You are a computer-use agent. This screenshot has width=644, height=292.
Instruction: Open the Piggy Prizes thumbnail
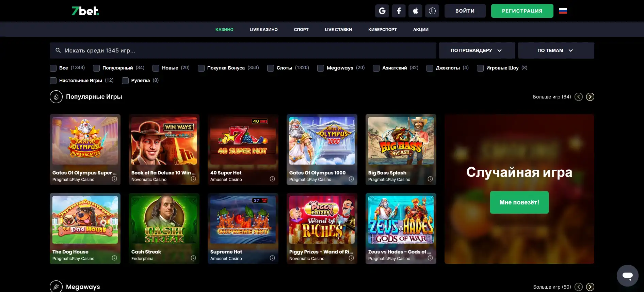coord(322,220)
